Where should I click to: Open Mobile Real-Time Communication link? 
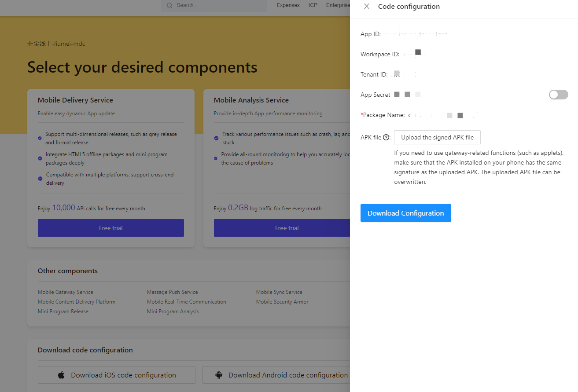[x=187, y=302]
